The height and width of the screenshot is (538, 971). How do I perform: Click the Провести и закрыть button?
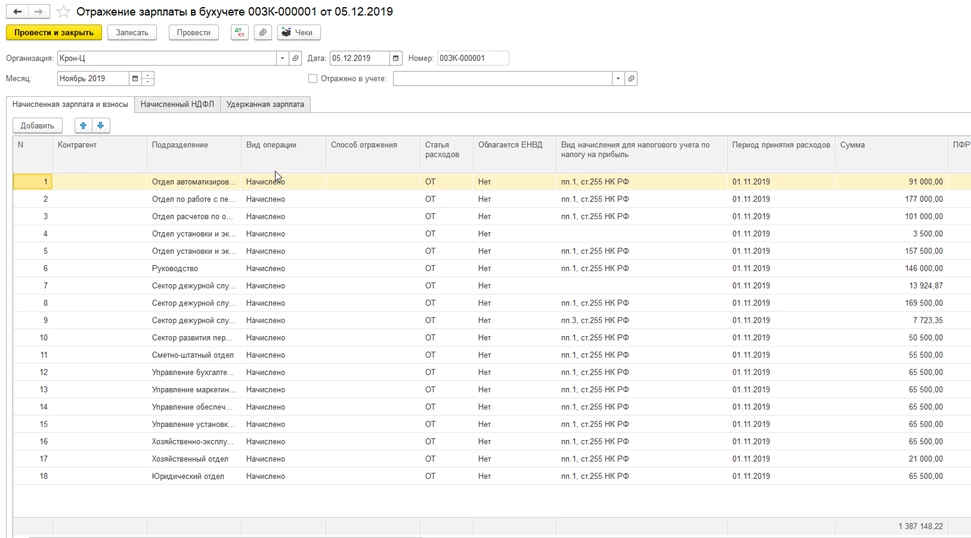point(54,32)
